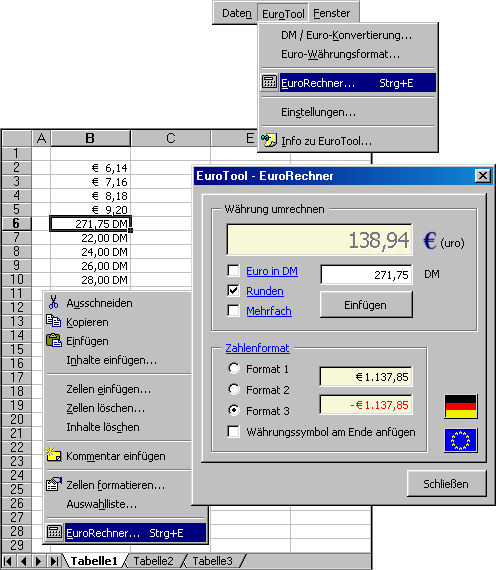Click the Info zu EuroTool icon

[269, 140]
